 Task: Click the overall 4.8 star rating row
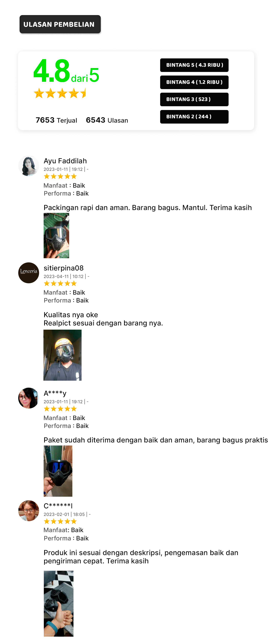[x=60, y=93]
